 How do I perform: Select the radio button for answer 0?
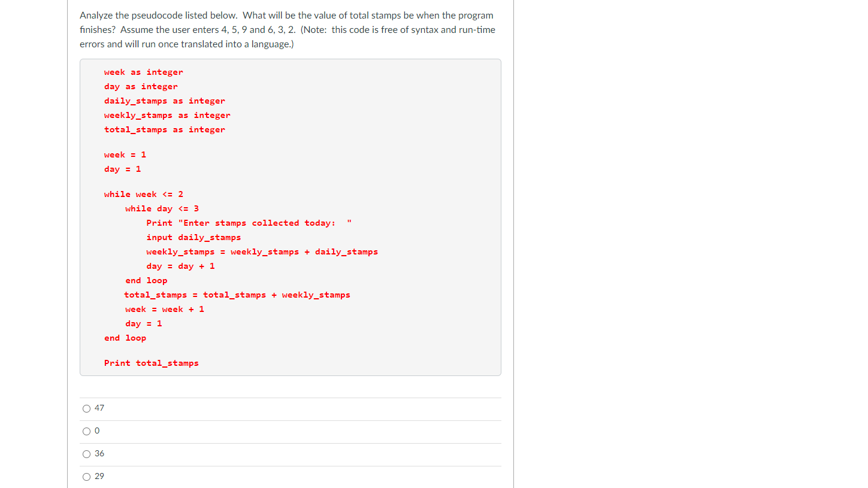click(87, 431)
